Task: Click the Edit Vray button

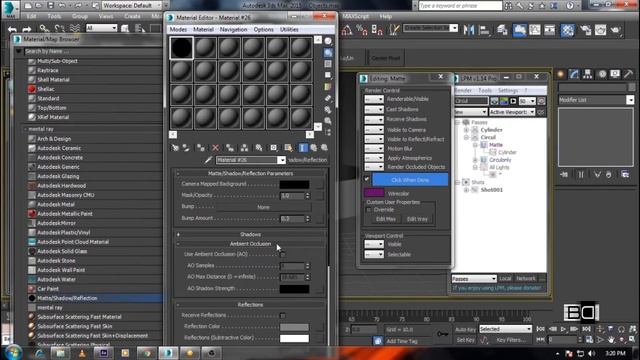Action: coord(417,219)
